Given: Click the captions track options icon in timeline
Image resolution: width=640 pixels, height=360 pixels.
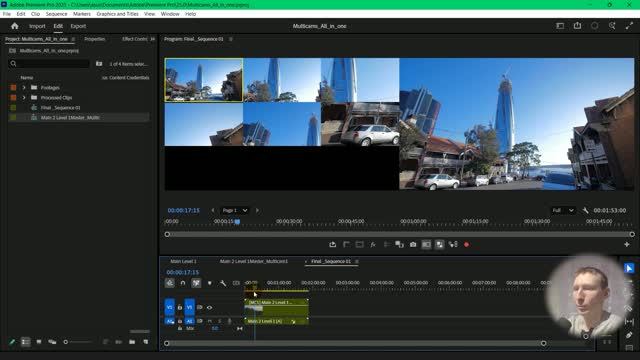Looking at the screenshot, I should [x=236, y=283].
